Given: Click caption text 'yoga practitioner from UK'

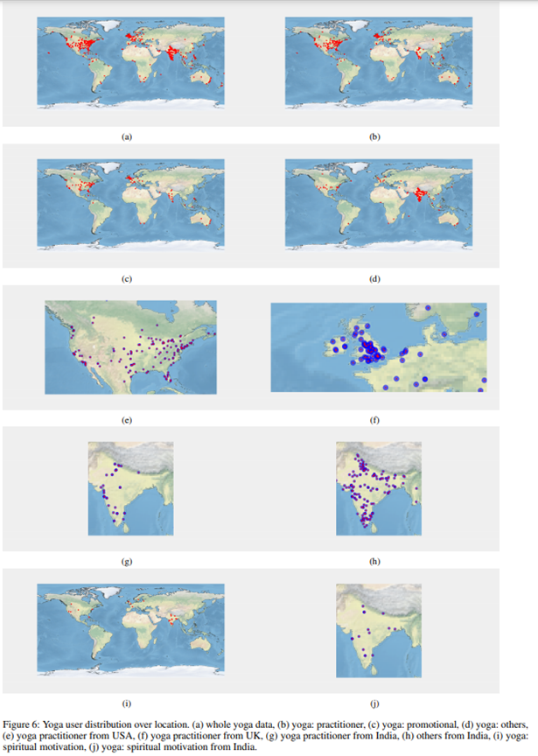Looking at the screenshot, I should pyautogui.click(x=206, y=736).
